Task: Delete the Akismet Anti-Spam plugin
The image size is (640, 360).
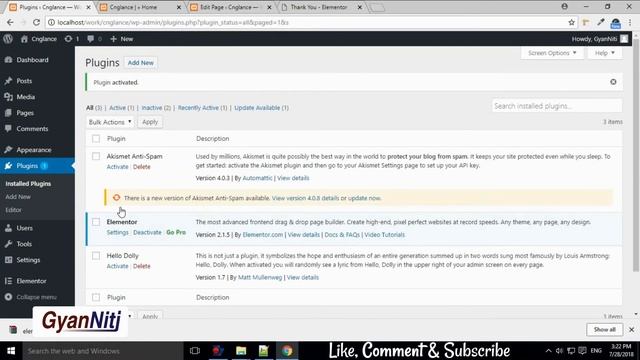Action: [x=142, y=167]
